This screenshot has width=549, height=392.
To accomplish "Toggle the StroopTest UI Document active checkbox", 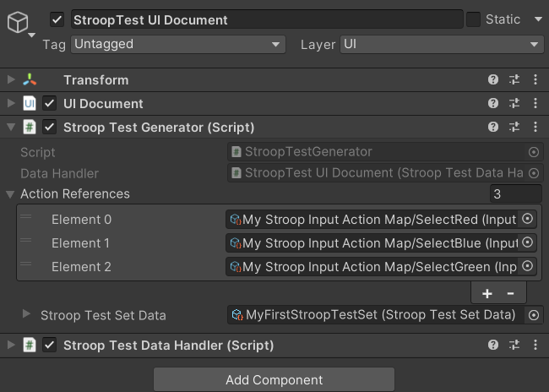I will [57, 19].
